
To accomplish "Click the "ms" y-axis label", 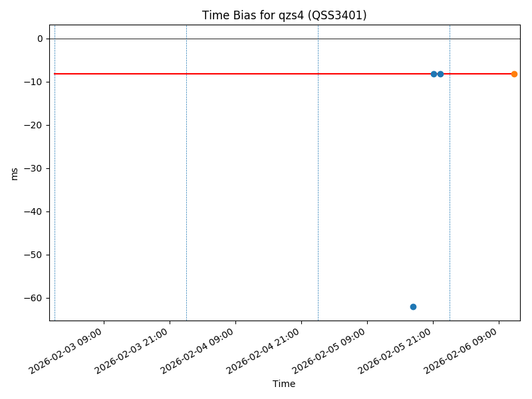I will tap(15, 173).
